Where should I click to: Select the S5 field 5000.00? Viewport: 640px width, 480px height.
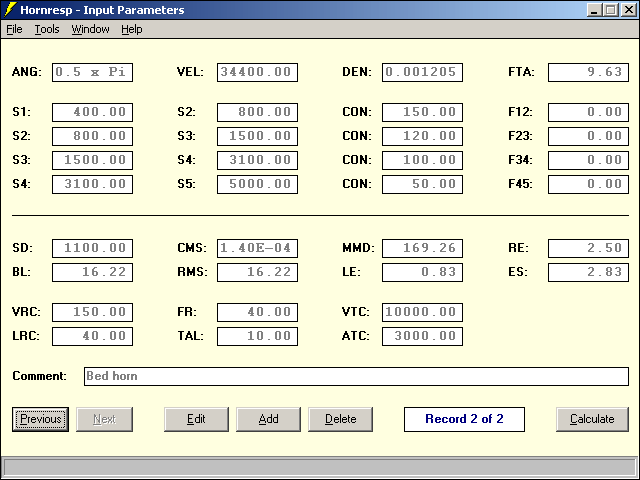[x=257, y=184]
